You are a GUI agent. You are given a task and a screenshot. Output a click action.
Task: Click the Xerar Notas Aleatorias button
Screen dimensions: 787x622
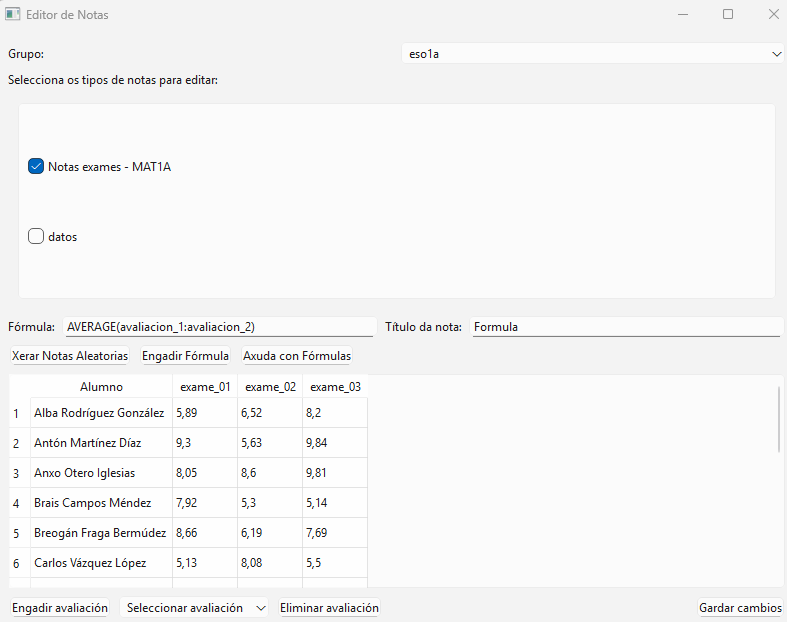[70, 356]
